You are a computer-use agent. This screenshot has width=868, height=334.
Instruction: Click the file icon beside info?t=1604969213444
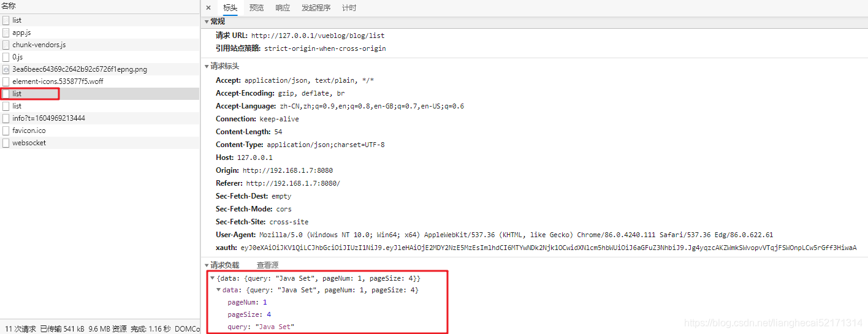tap(6, 118)
